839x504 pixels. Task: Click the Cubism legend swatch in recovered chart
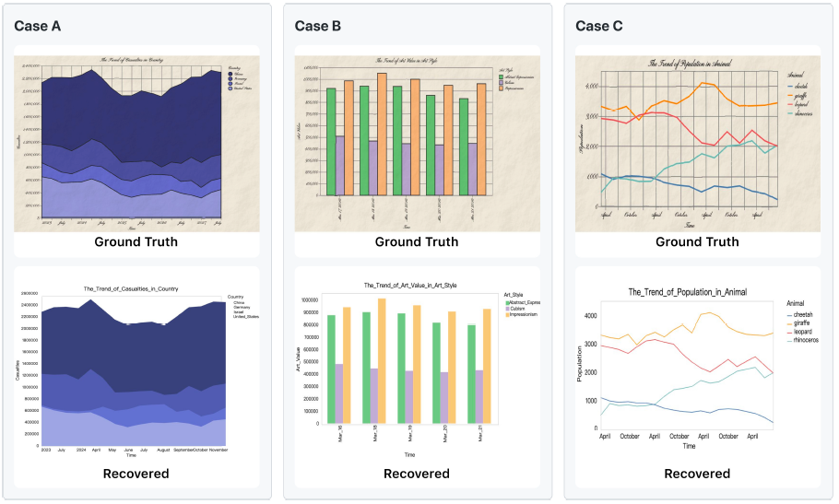tap(507, 309)
